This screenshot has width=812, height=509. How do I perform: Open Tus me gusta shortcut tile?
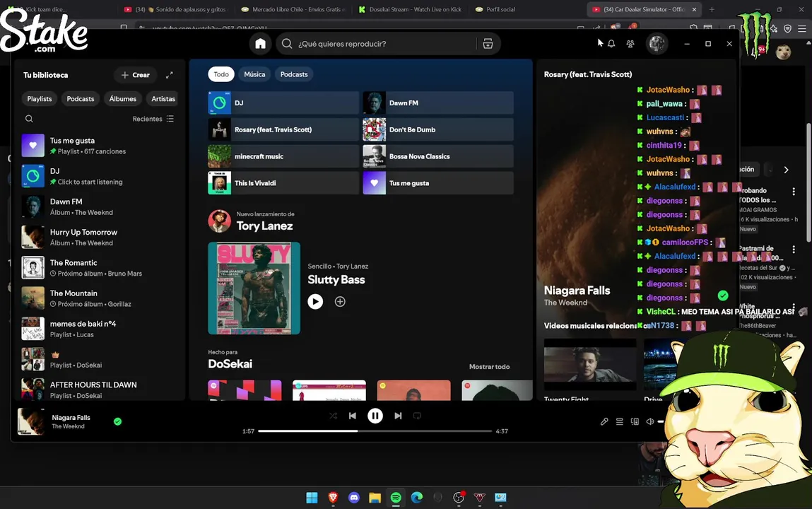(438, 183)
